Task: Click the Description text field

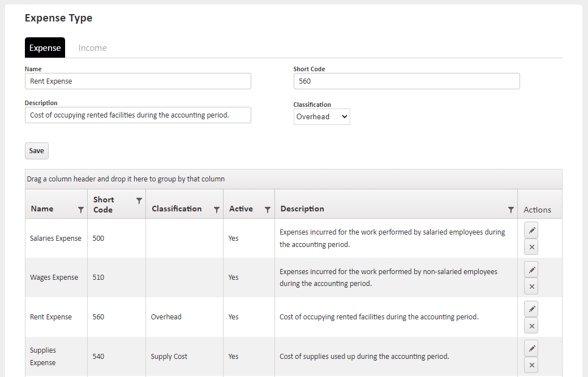Action: [x=138, y=115]
